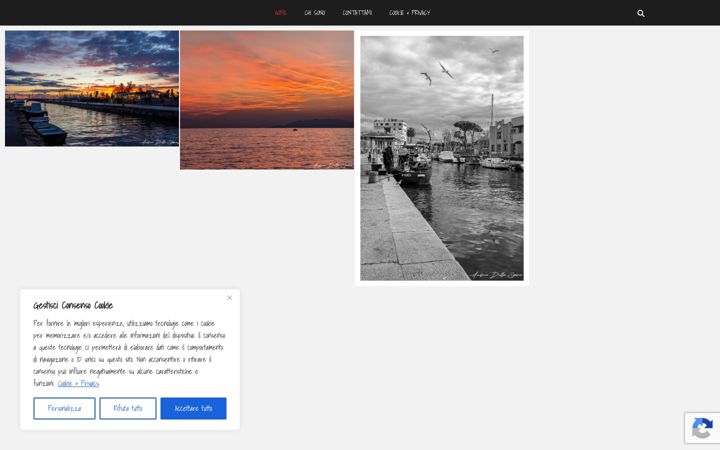This screenshot has height=450, width=720.
Task: Open the black and white dock photo
Action: (x=442, y=158)
